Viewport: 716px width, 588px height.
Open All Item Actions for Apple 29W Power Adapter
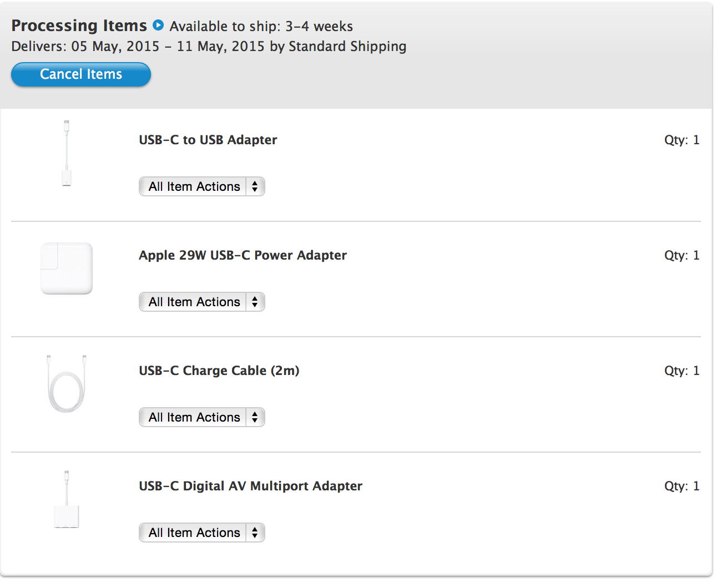point(202,302)
